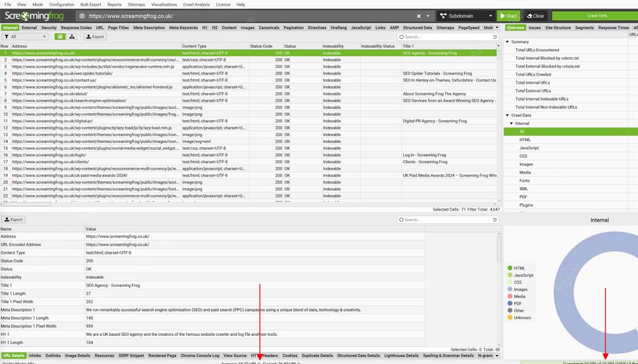The width and height of the screenshot is (638, 364).
Task: Select the contact-us/ address row
Action: tap(248, 80)
